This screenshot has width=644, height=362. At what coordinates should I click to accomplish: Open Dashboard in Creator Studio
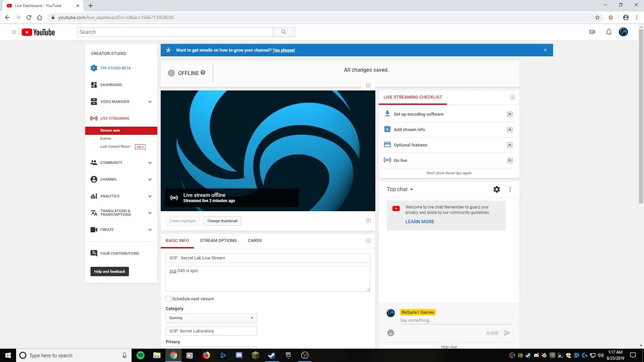pyautogui.click(x=111, y=85)
